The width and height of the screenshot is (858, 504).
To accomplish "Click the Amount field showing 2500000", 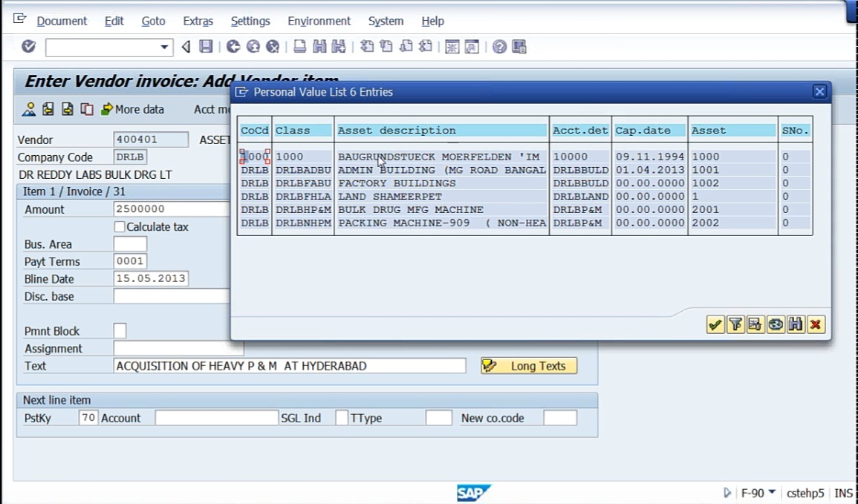I will [172, 209].
